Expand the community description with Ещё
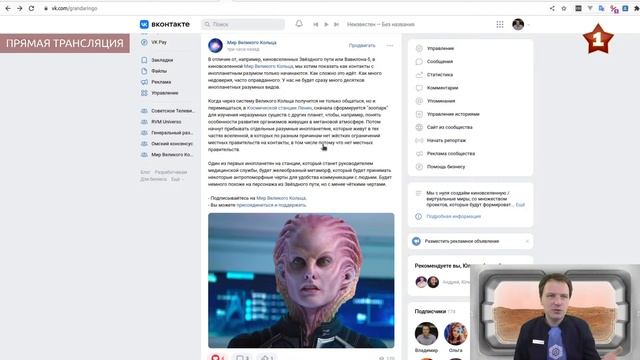640x360 pixels. [520, 205]
